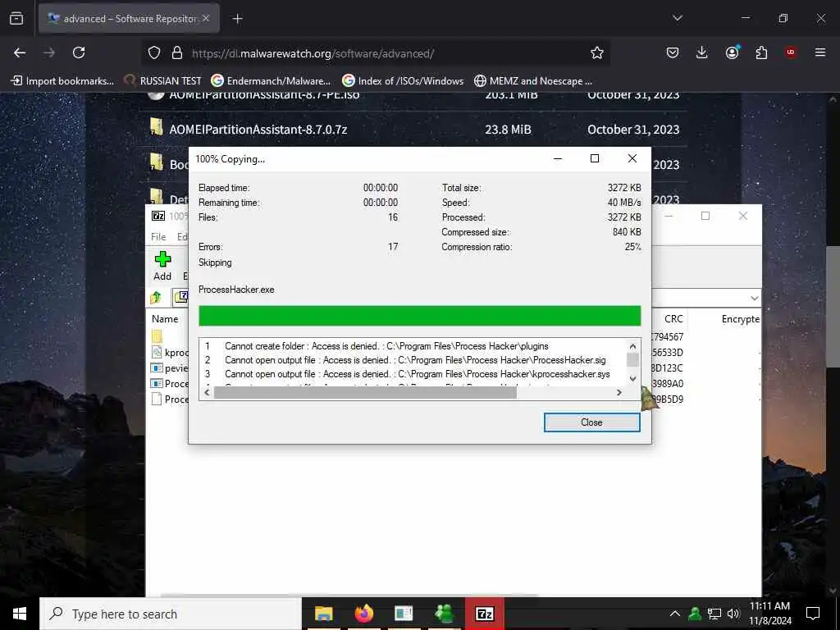Click the error log horizontal scroll left arrow

[x=208, y=393]
